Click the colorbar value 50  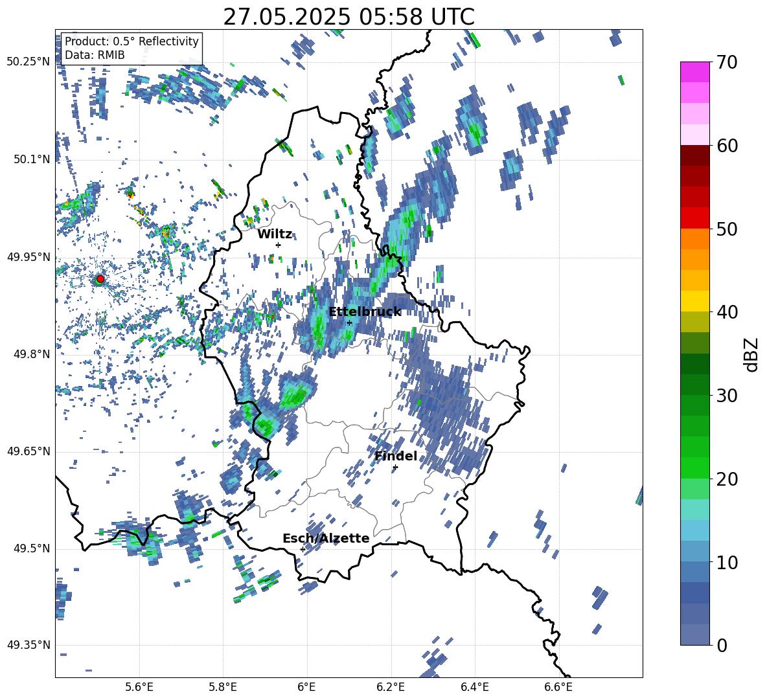click(727, 229)
